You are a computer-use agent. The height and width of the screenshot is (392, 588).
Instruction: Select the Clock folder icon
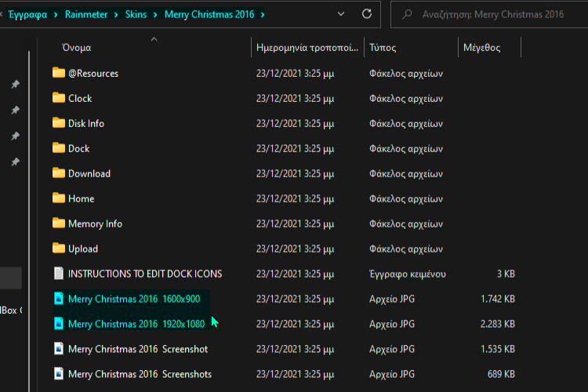59,98
